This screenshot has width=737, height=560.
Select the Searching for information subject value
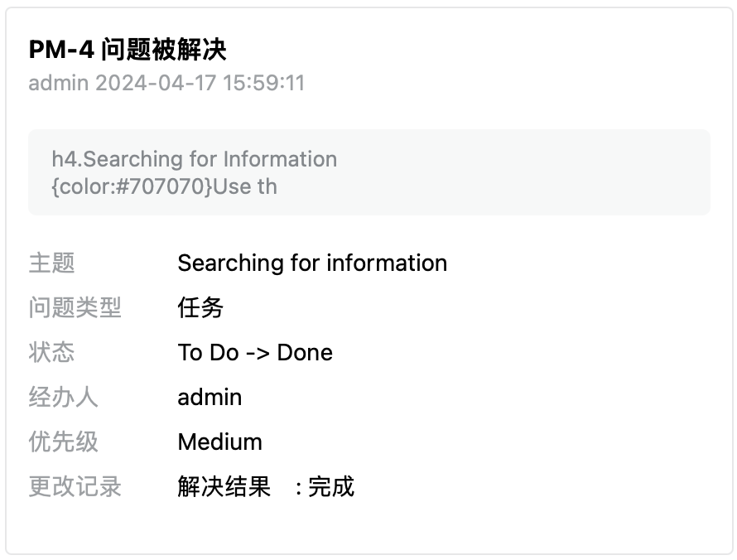tap(312, 263)
